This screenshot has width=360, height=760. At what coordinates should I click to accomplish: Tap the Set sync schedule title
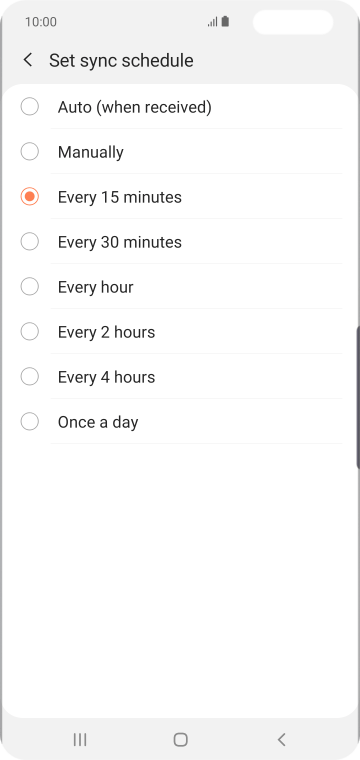tap(121, 61)
